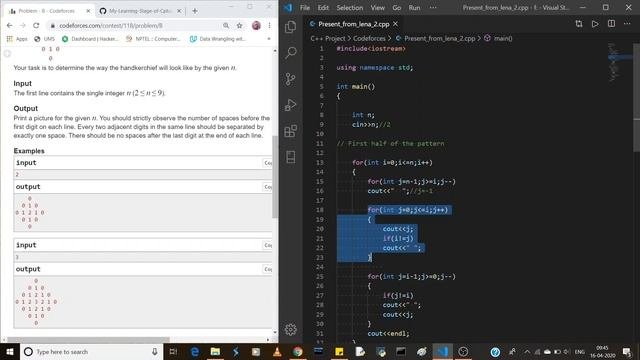Open the NPTEL : Computer... bookmark
This screenshot has height=360, width=640.
153,39
